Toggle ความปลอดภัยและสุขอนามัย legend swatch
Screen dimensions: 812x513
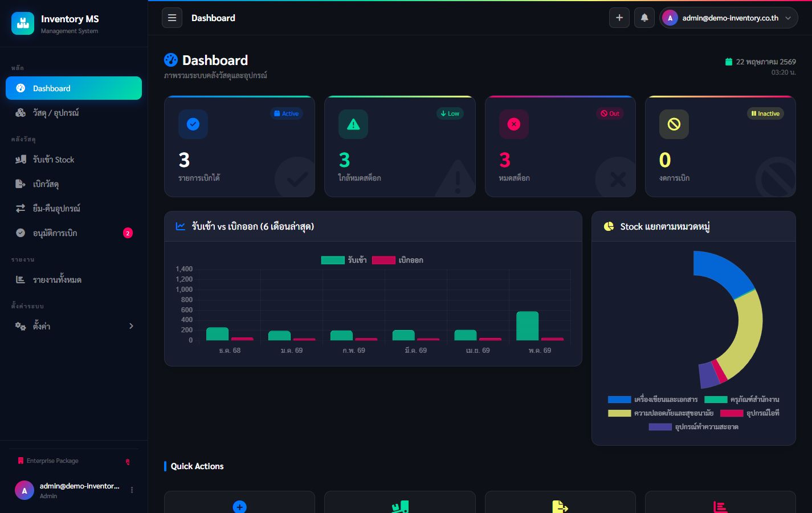(x=619, y=413)
